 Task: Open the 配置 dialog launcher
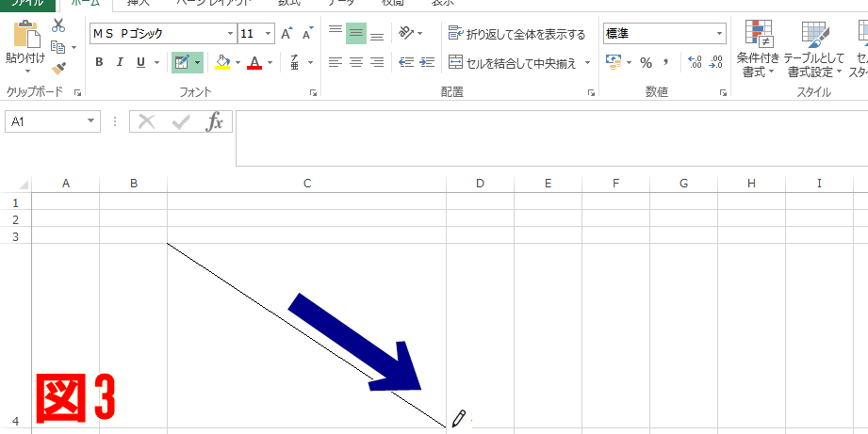click(591, 93)
